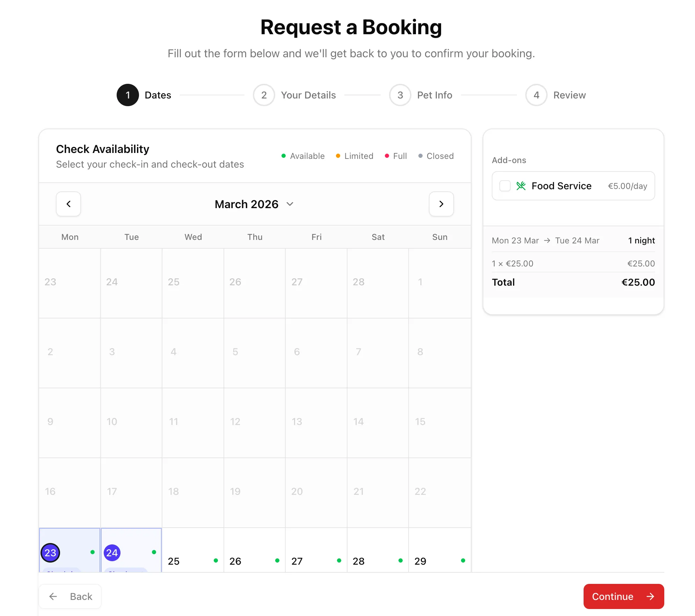This screenshot has width=695, height=616.
Task: Enable the Food Service add-on checkbox
Action: [505, 186]
